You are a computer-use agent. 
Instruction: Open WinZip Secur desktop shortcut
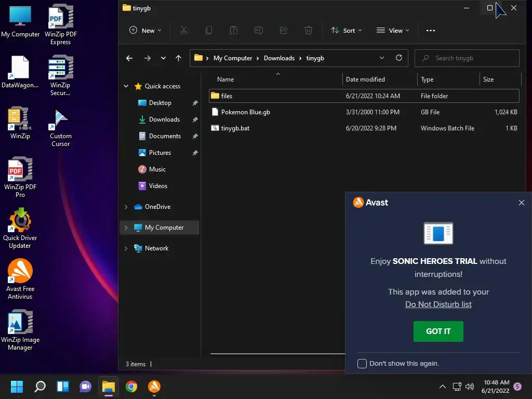(60, 75)
